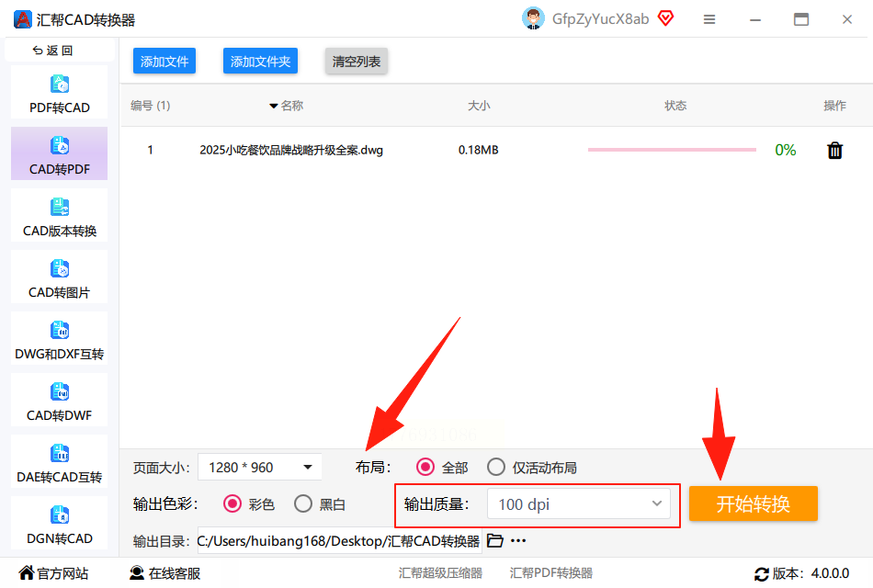Sort list by the 名称 column arrow
The height and width of the screenshot is (588, 873).
coord(273,106)
